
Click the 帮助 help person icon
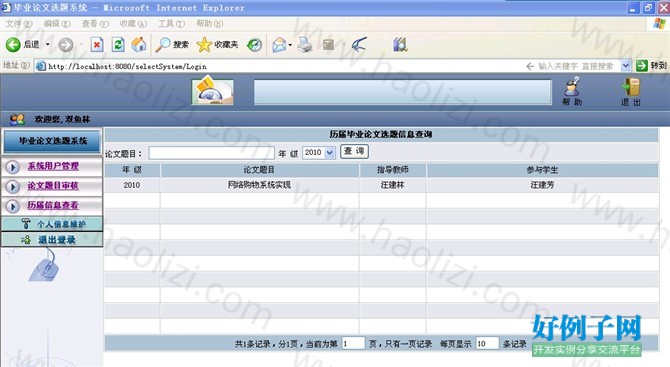click(572, 87)
